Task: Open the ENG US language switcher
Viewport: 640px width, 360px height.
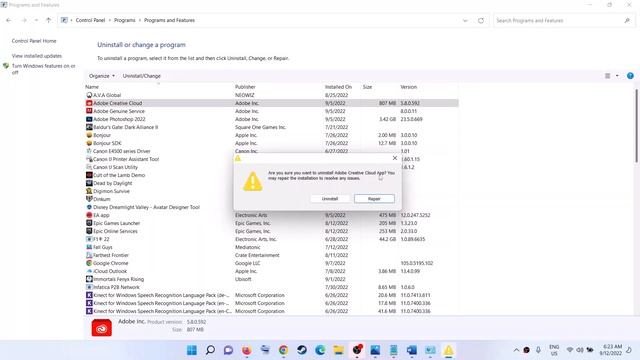Action: (x=554, y=350)
